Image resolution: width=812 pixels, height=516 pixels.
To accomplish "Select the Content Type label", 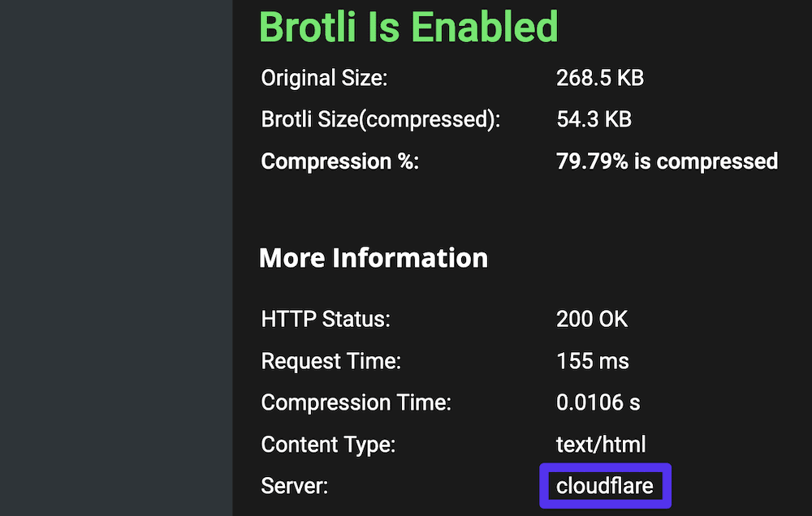I will click(x=328, y=445).
